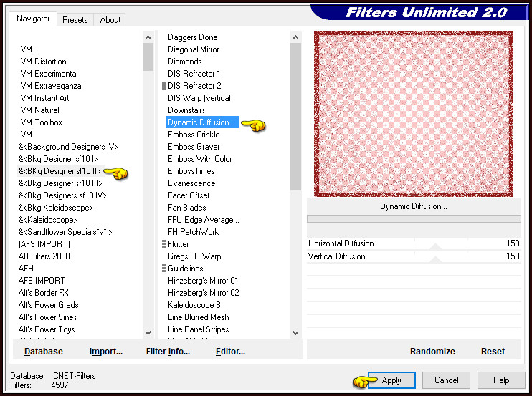Choose the Evanescence filter
Viewport: 532px width, 396px height.
click(x=191, y=183)
